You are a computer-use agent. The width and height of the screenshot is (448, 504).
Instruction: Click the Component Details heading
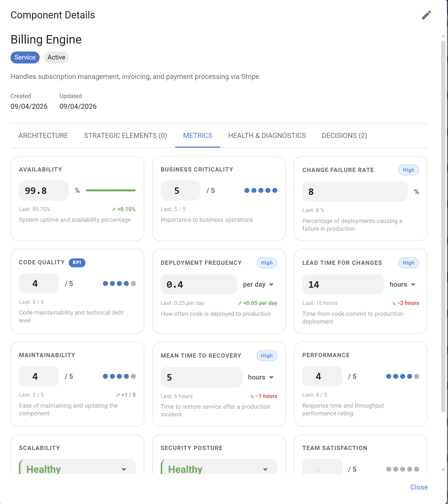tap(53, 15)
